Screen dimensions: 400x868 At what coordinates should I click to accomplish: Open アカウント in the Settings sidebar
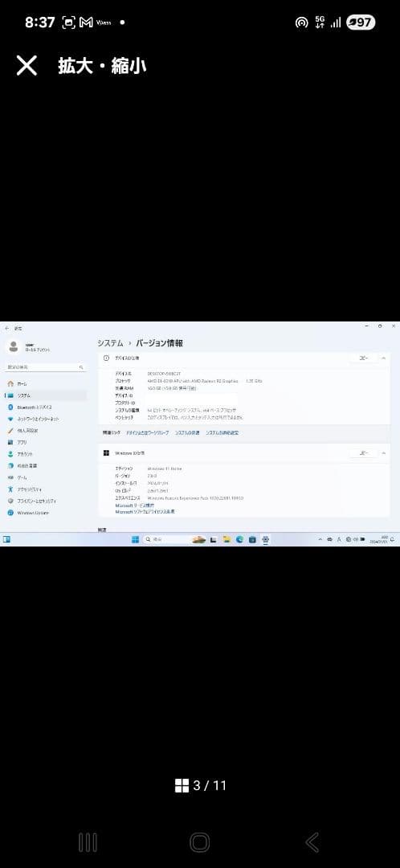45,454
